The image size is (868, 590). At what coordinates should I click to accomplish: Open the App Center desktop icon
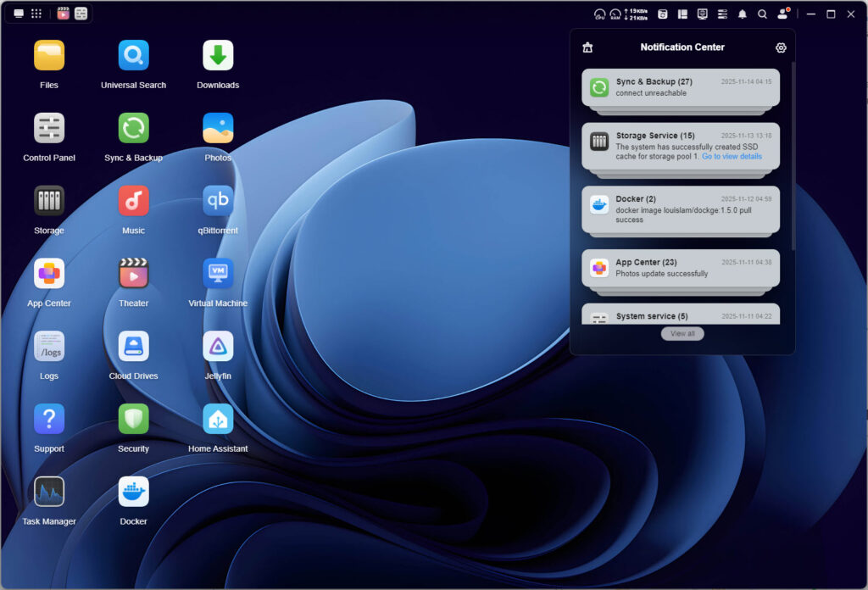coord(49,274)
